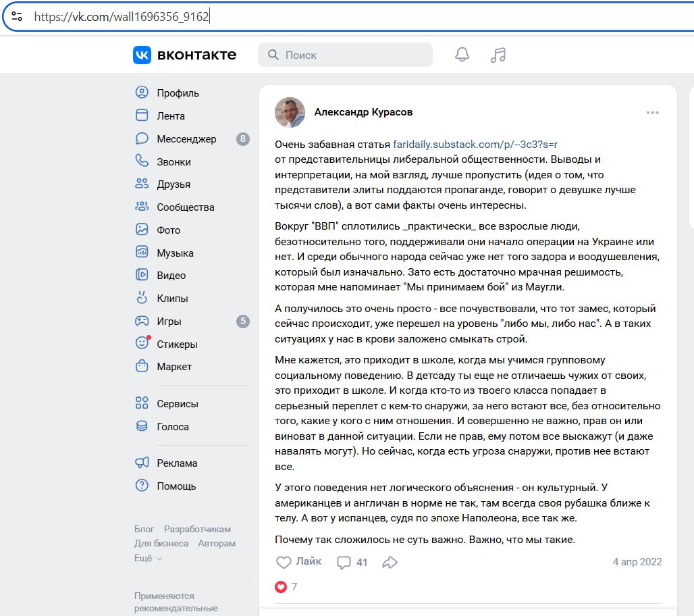
Task: Open the faridaily.substack.com article link
Action: (x=475, y=144)
